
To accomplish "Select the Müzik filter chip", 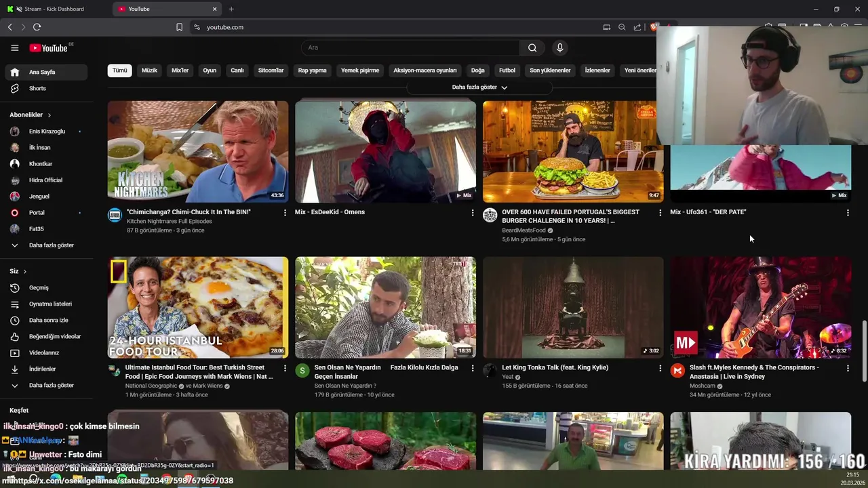I will click(x=149, y=70).
